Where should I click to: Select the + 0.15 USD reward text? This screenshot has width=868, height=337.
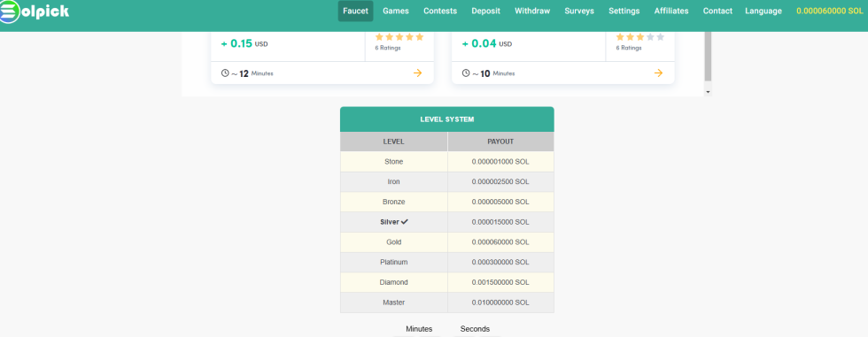[244, 43]
